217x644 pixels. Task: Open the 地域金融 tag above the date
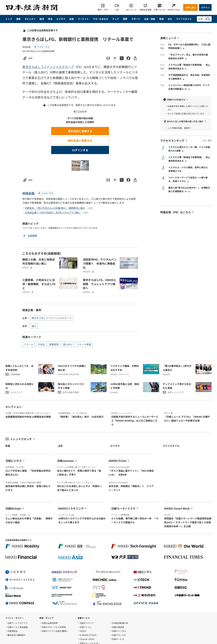pos(26,47)
